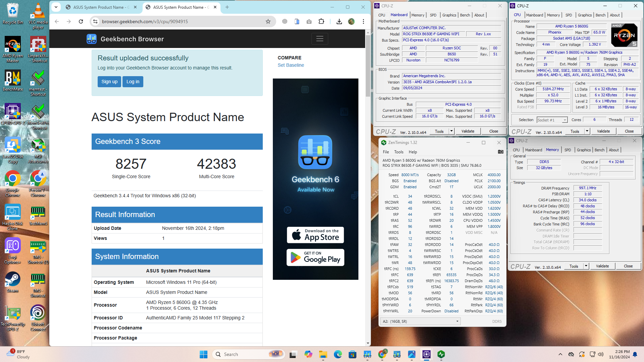The width and height of the screenshot is (644, 362).
Task: Open Ubisoft Connect desktop icon
Action: click(38, 318)
